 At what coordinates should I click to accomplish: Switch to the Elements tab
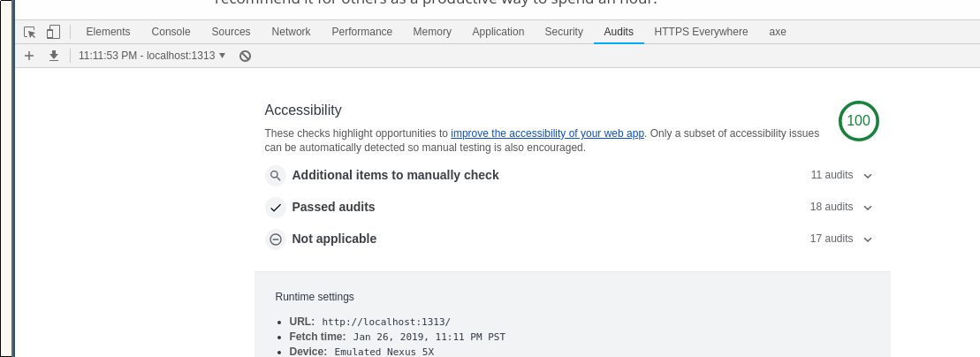[108, 32]
